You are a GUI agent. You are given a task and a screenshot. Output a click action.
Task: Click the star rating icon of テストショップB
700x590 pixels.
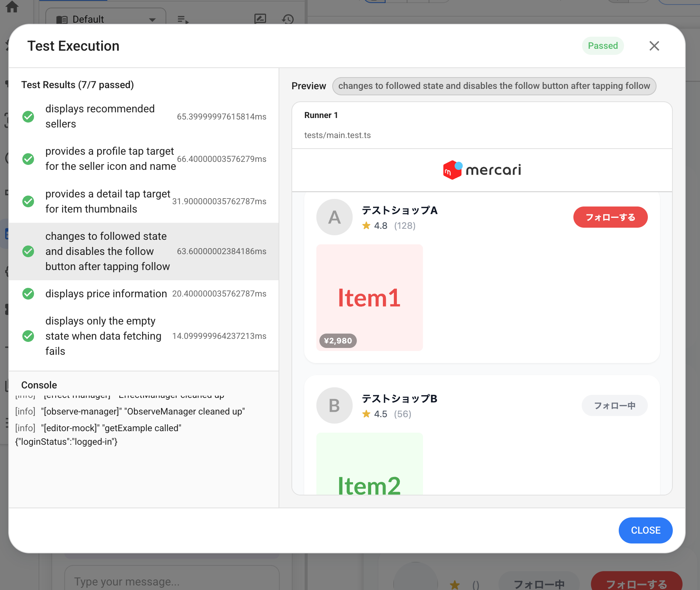tap(366, 414)
